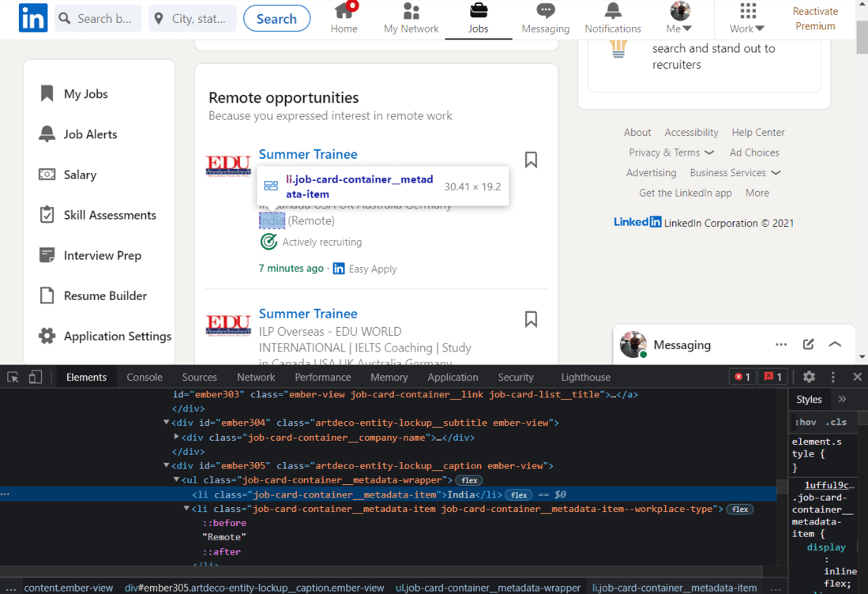
Task: Open DevTools settings gear
Action: coord(809,377)
